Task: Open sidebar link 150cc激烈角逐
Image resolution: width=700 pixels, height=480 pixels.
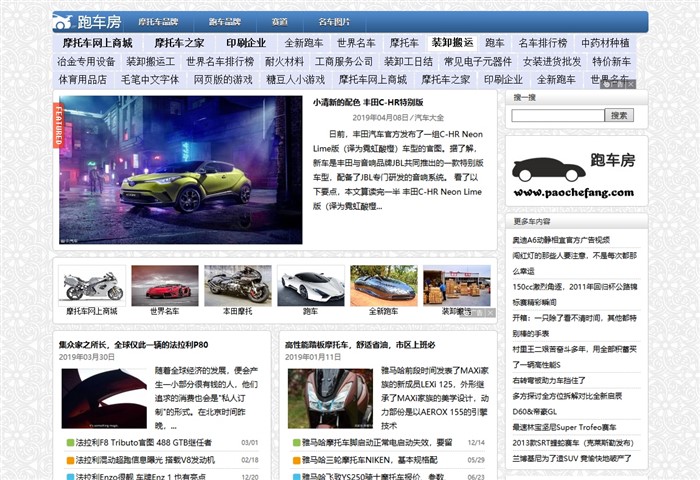Action: coord(575,294)
